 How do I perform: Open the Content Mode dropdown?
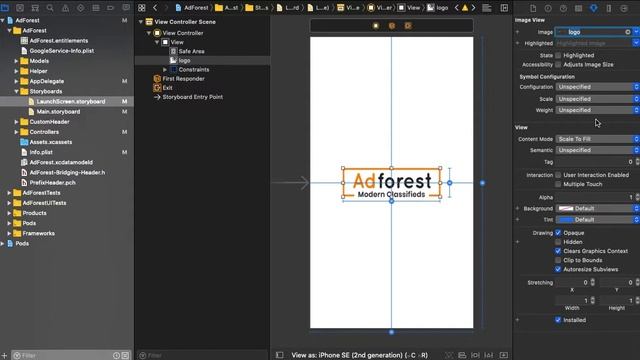pyautogui.click(x=598, y=139)
